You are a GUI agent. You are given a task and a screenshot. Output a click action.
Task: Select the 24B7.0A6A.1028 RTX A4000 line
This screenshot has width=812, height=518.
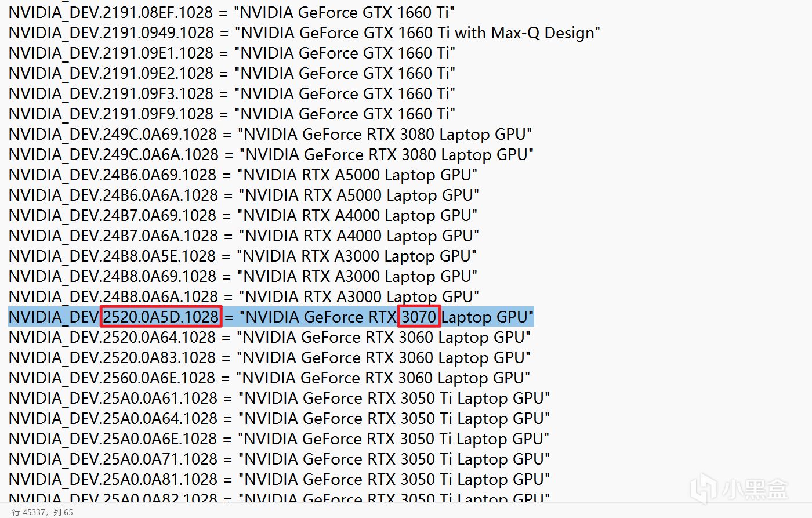click(x=244, y=236)
